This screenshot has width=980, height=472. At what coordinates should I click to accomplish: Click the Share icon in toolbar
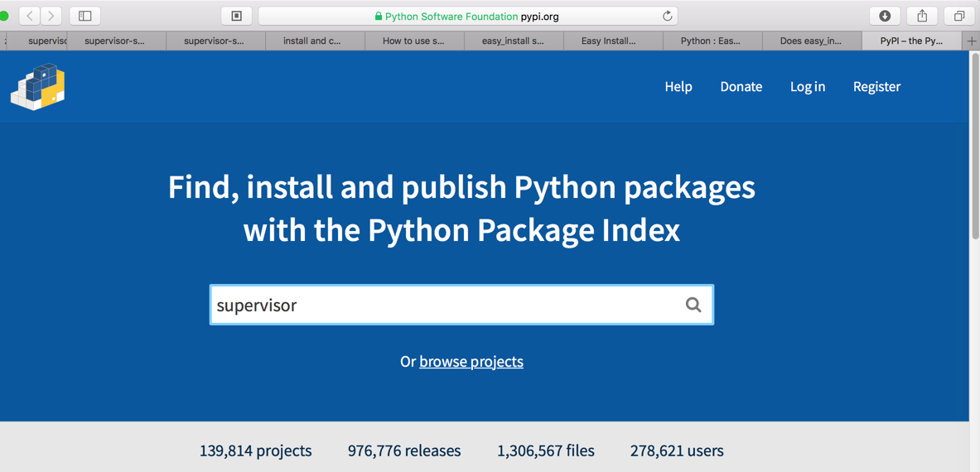(x=922, y=16)
